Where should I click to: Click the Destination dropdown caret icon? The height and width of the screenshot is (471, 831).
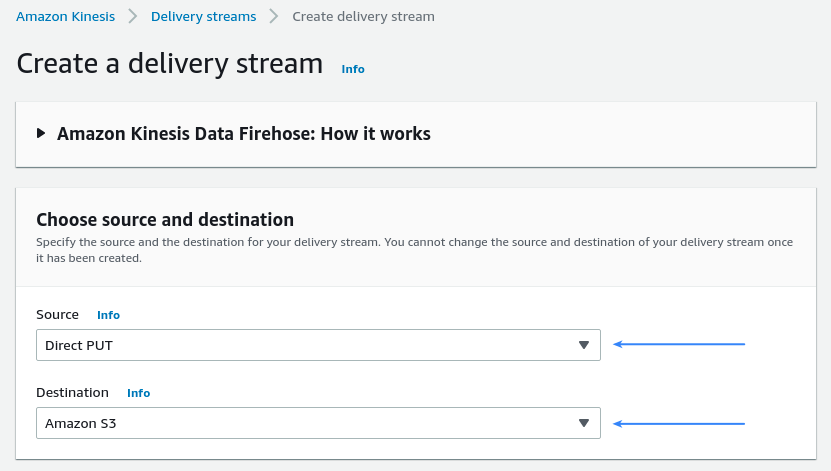(584, 423)
